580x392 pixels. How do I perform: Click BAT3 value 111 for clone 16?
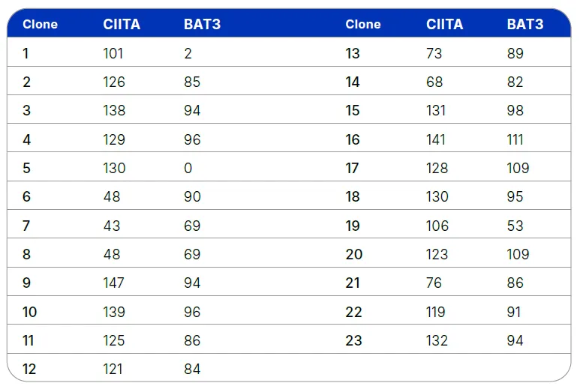515,140
